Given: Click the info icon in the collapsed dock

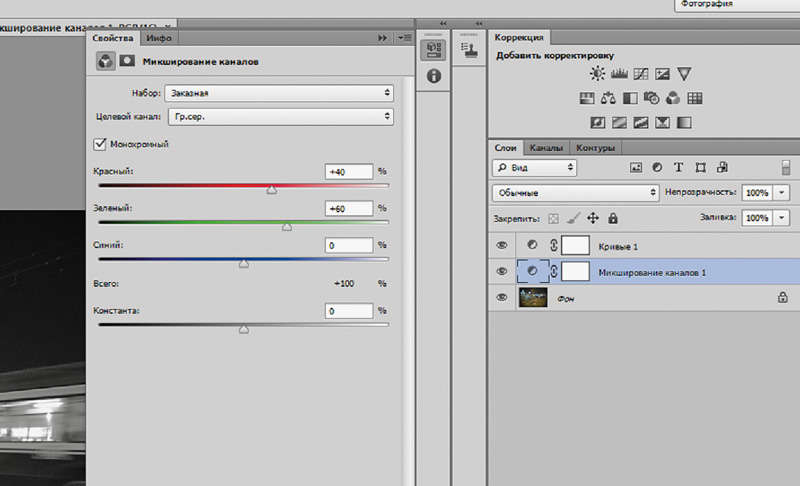Looking at the screenshot, I should [433, 76].
